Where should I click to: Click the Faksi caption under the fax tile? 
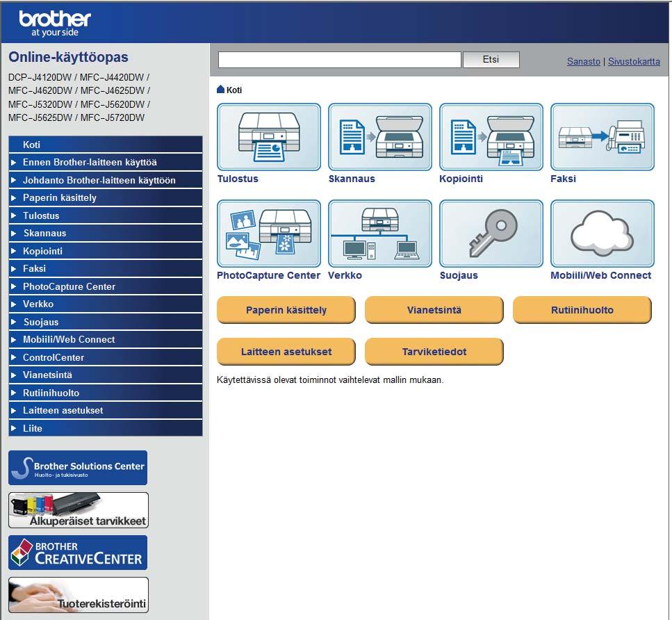click(x=563, y=179)
